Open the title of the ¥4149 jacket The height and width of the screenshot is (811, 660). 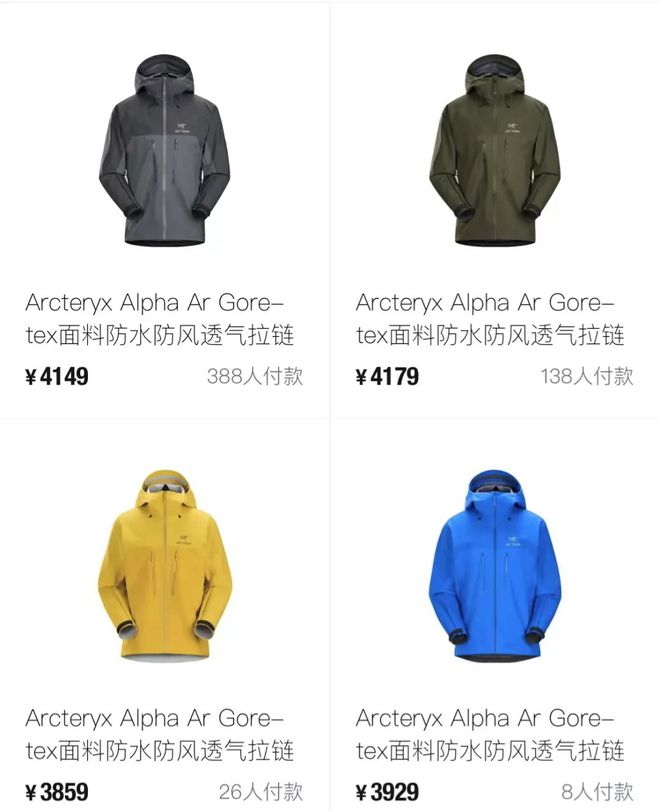(159, 319)
